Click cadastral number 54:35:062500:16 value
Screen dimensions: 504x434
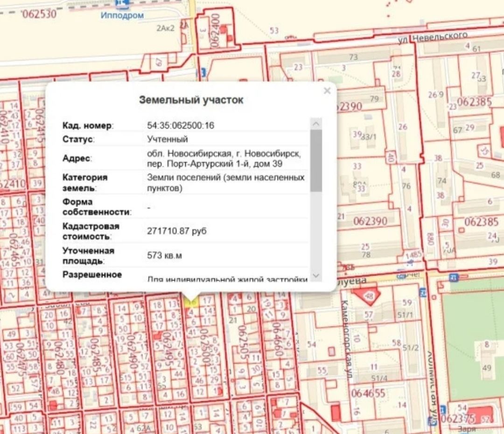tap(181, 125)
